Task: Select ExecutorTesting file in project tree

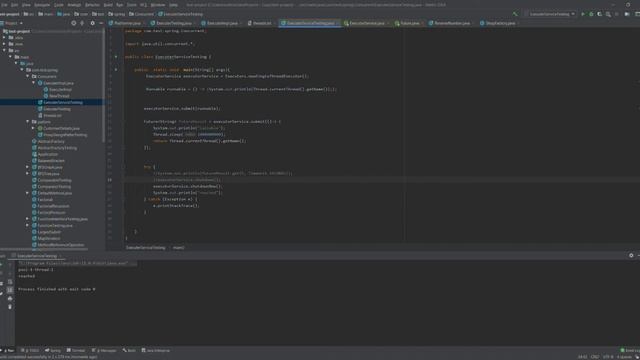Action: point(57,109)
